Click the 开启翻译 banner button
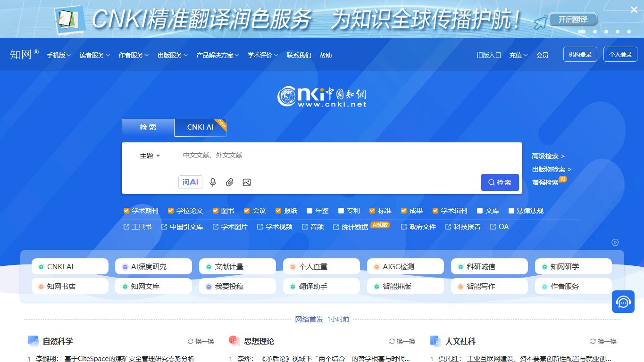644x362 pixels. coord(573,19)
